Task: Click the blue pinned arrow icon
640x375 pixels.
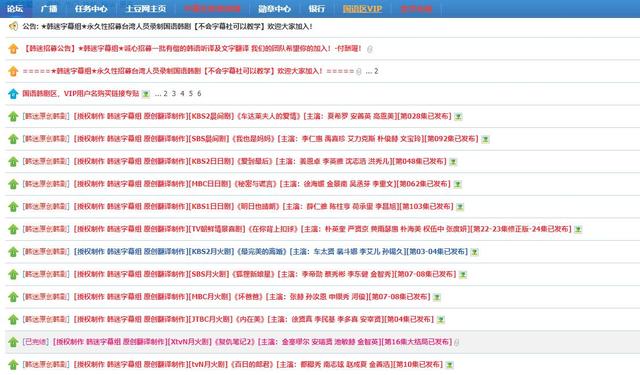Action: pyautogui.click(x=13, y=93)
